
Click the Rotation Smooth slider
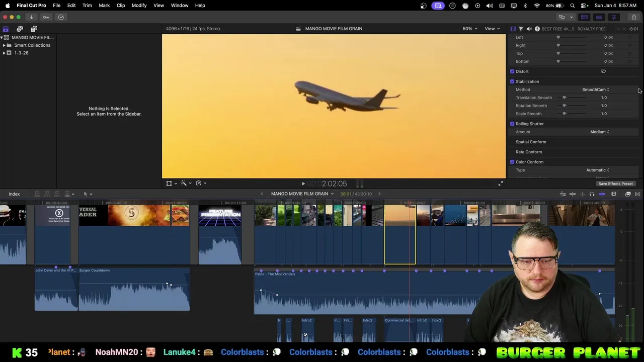tap(572, 106)
